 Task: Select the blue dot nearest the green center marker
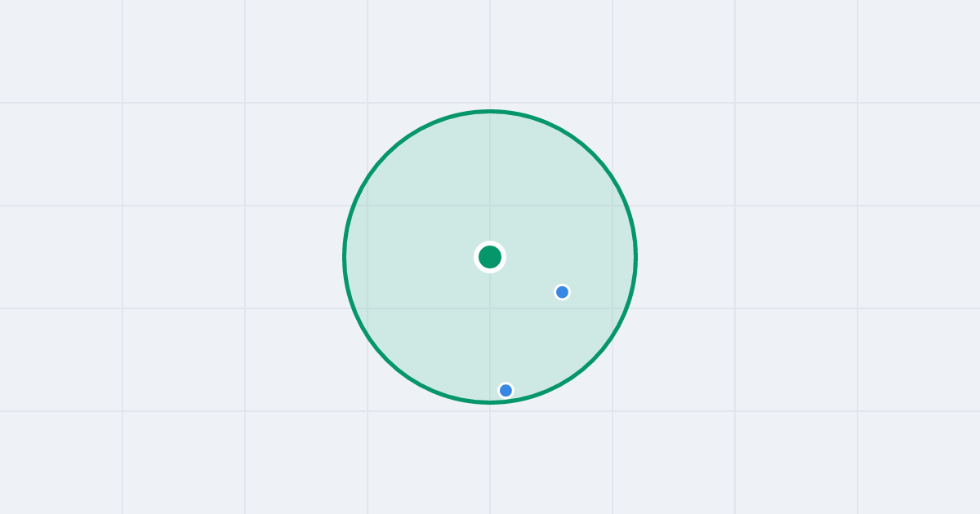click(x=562, y=292)
